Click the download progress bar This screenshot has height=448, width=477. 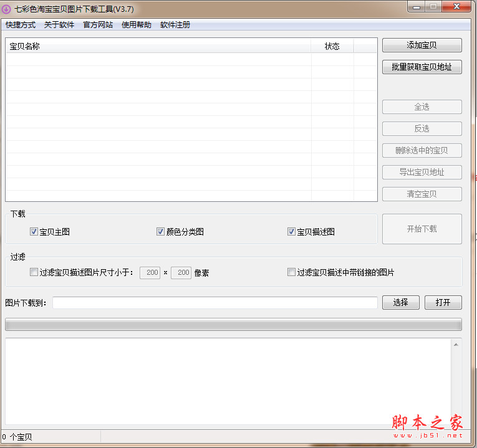tap(233, 325)
